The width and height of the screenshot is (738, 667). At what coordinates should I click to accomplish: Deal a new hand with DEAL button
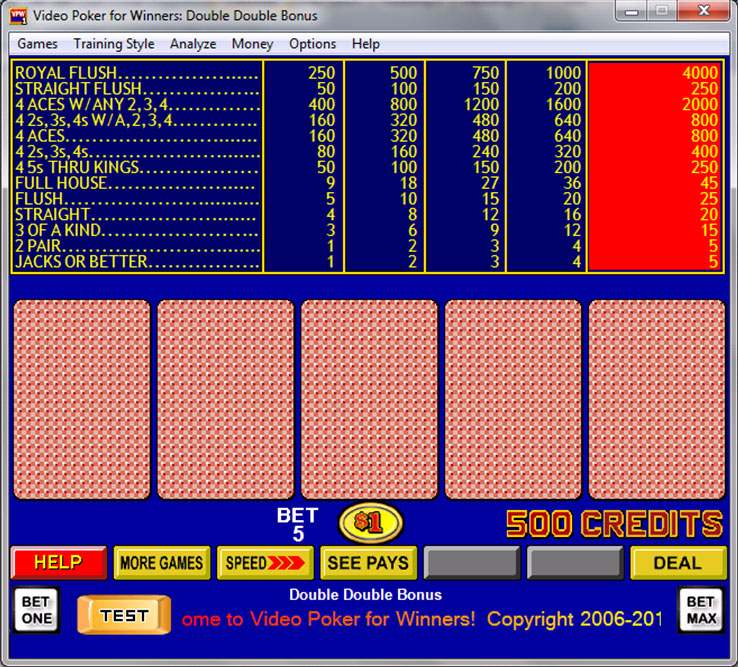point(678,563)
